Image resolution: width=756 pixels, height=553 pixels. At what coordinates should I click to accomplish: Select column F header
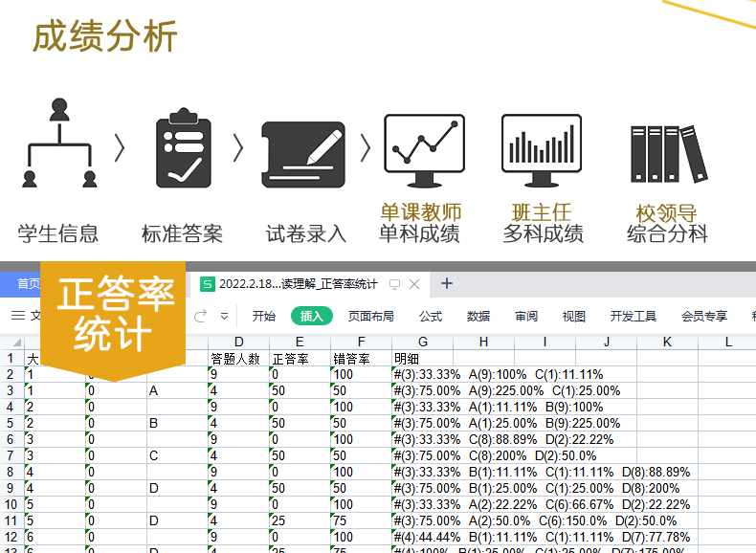click(361, 343)
